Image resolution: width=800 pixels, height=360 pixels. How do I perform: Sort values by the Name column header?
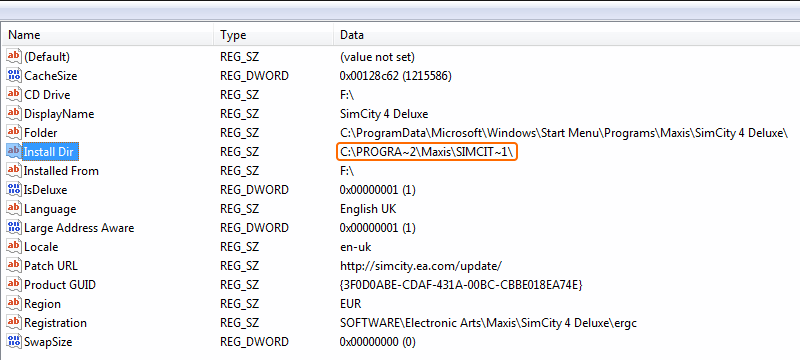108,35
